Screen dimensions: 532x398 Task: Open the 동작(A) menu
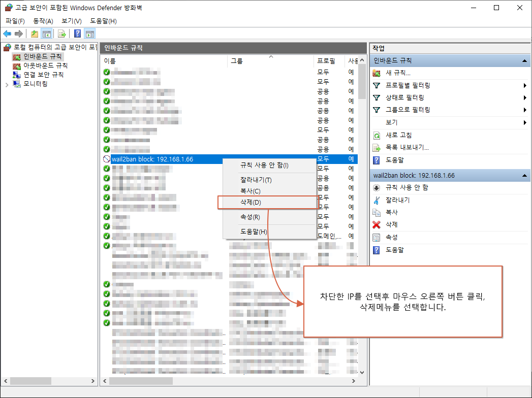click(x=43, y=21)
